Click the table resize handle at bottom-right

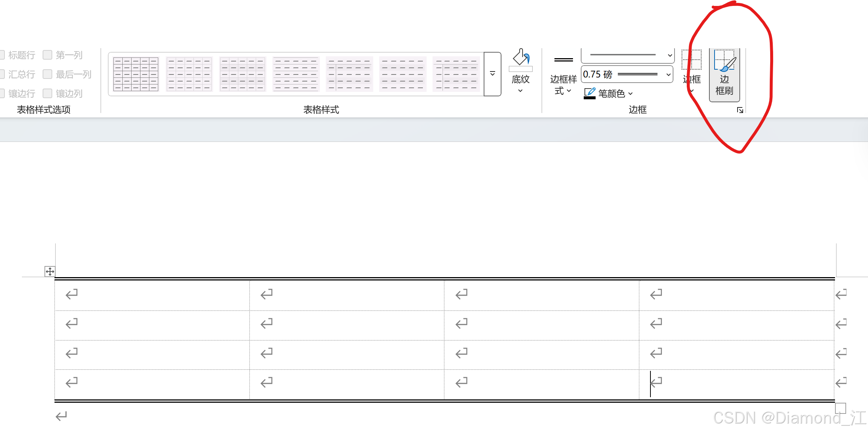[840, 408]
